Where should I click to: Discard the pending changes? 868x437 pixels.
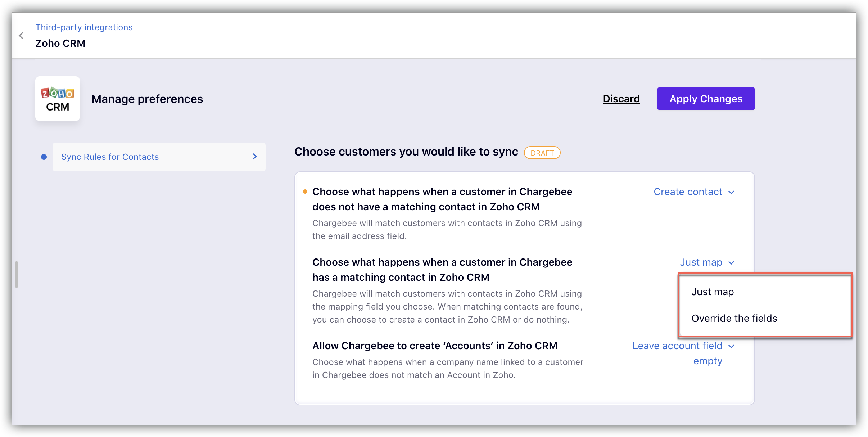tap(621, 99)
